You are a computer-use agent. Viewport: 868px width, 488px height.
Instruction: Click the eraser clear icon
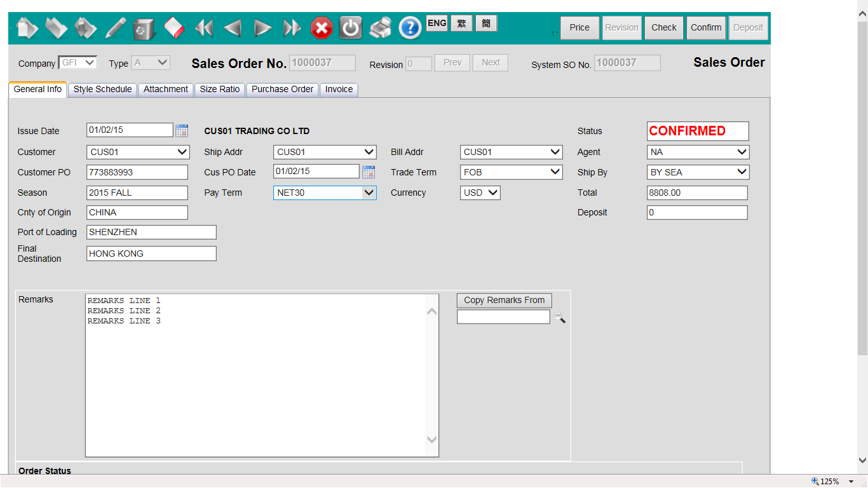[x=173, y=28]
